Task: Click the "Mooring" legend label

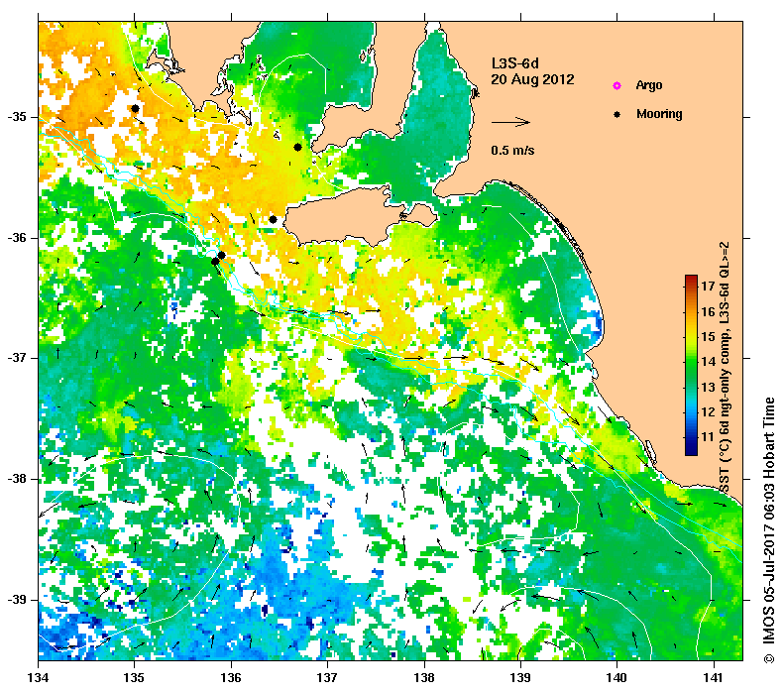Action: coord(659,114)
